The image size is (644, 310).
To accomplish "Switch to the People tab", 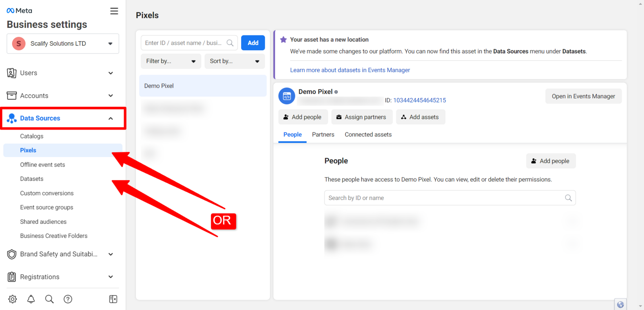I will point(293,135).
